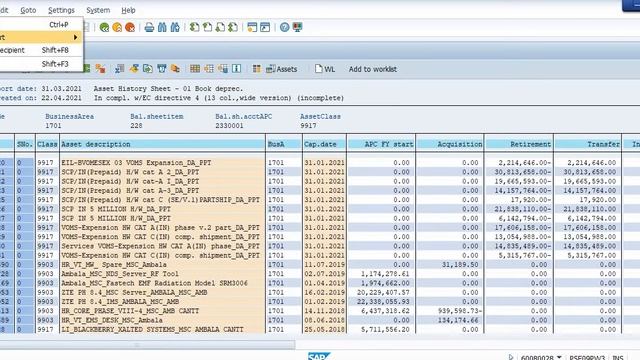
Task: Click the row ZTE PH 8.4_MSC Server_AMBALA_MSC_AMB
Action: coord(320,292)
